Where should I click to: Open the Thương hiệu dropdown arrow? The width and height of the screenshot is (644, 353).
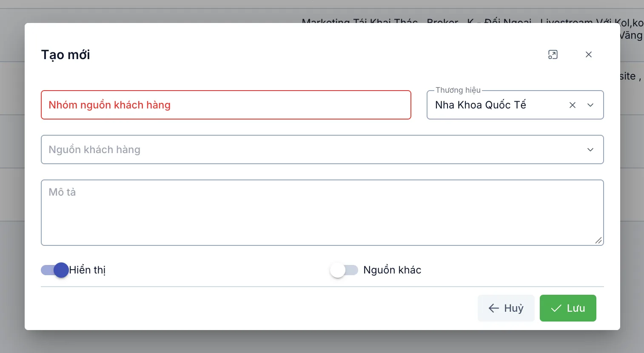(x=590, y=105)
